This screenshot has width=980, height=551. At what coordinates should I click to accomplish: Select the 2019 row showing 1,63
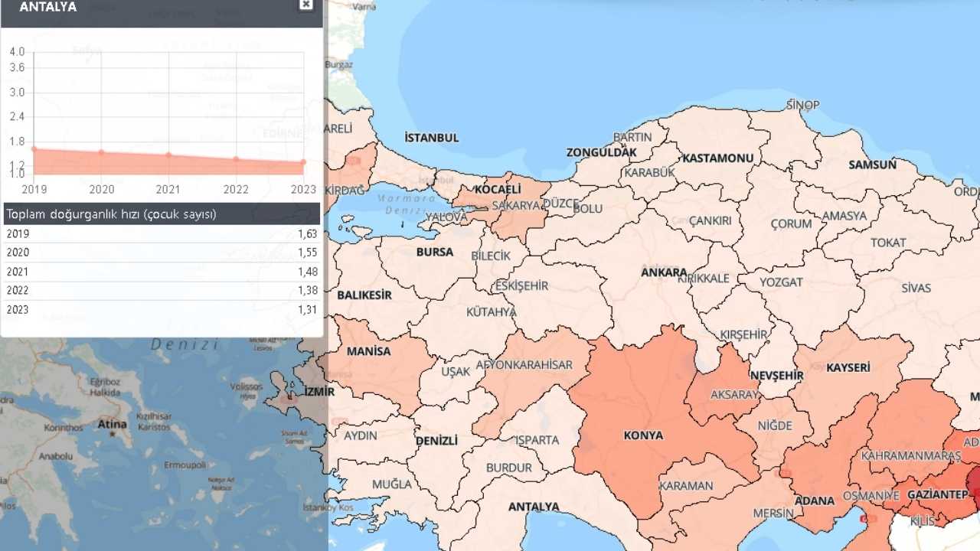pyautogui.click(x=161, y=233)
